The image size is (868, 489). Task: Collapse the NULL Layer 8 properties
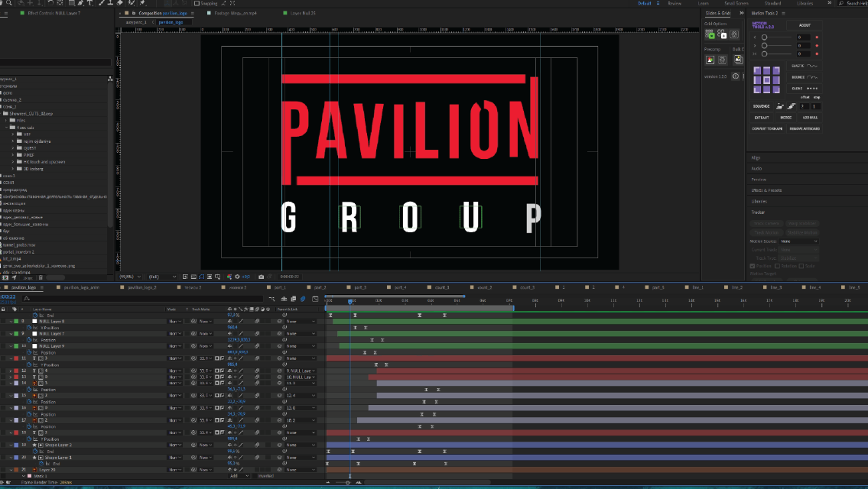click(x=10, y=322)
